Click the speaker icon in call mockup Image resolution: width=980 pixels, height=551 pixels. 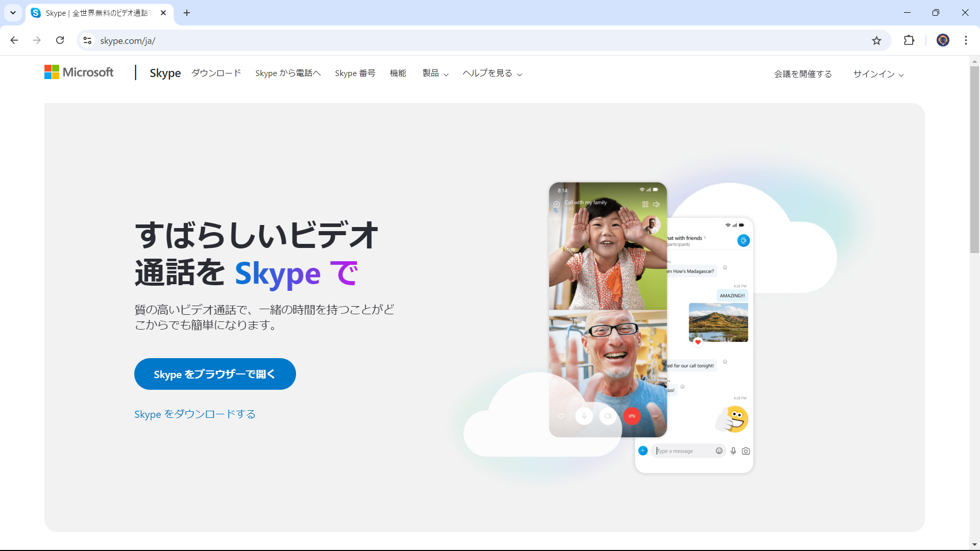656,204
